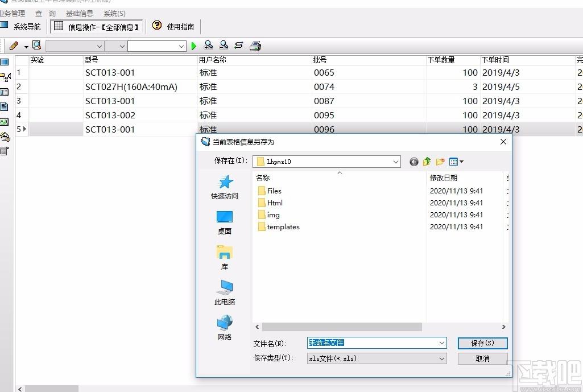Select 此电脑 in the places sidebar
The height and width of the screenshot is (392, 583).
tap(225, 292)
